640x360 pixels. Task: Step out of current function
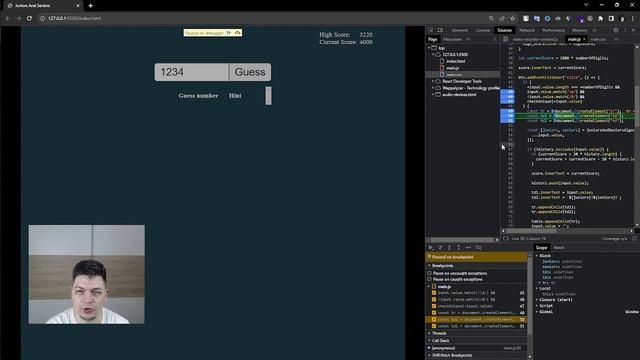(x=459, y=247)
